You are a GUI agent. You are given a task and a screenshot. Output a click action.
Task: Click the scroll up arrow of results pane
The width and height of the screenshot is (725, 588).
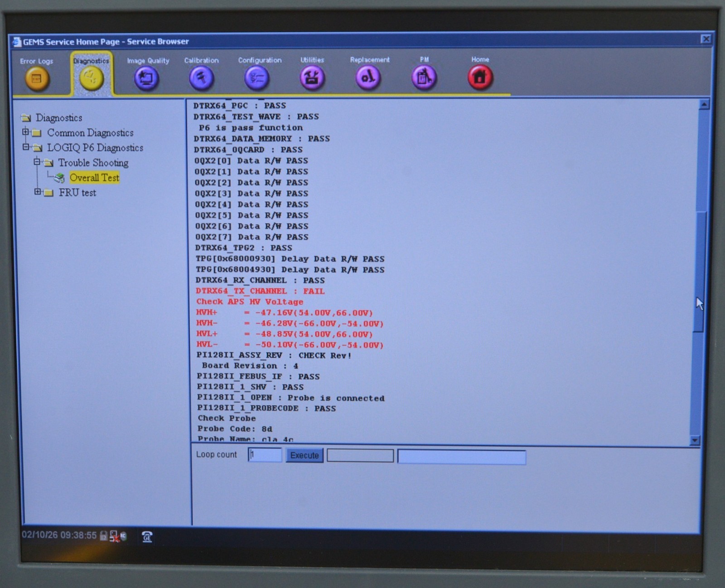click(x=704, y=105)
